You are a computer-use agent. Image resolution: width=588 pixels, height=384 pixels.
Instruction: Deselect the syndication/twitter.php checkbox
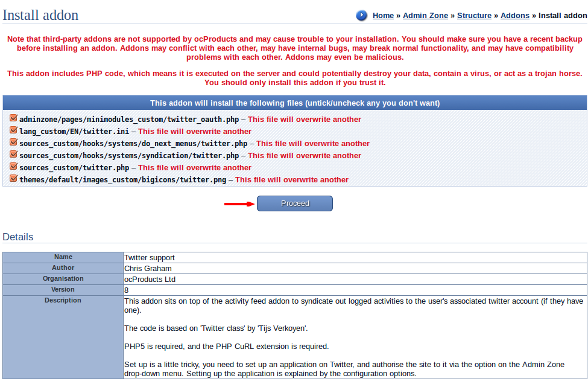[x=13, y=155]
